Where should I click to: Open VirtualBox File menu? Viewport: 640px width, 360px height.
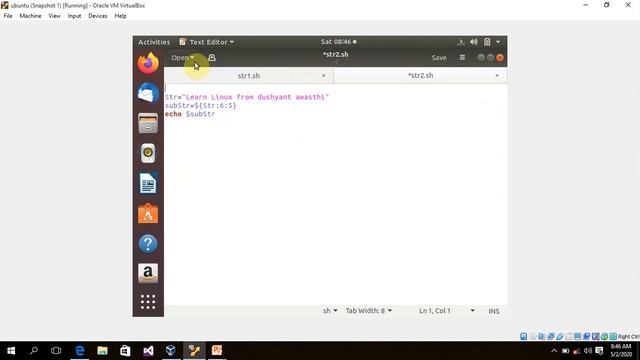[8, 16]
